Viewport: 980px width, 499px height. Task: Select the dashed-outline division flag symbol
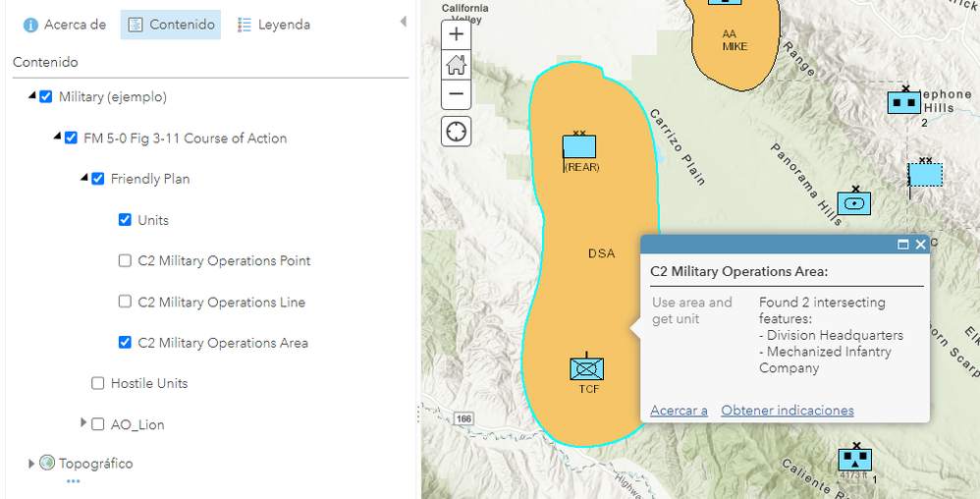click(925, 174)
